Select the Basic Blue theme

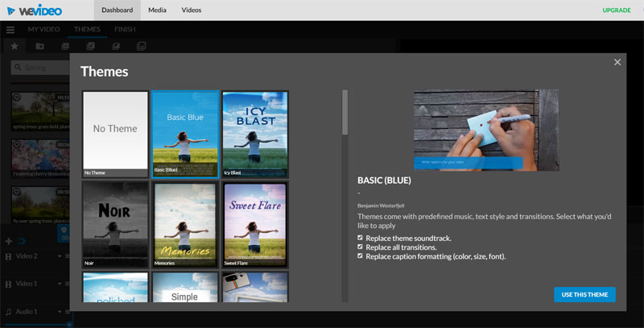(x=185, y=134)
